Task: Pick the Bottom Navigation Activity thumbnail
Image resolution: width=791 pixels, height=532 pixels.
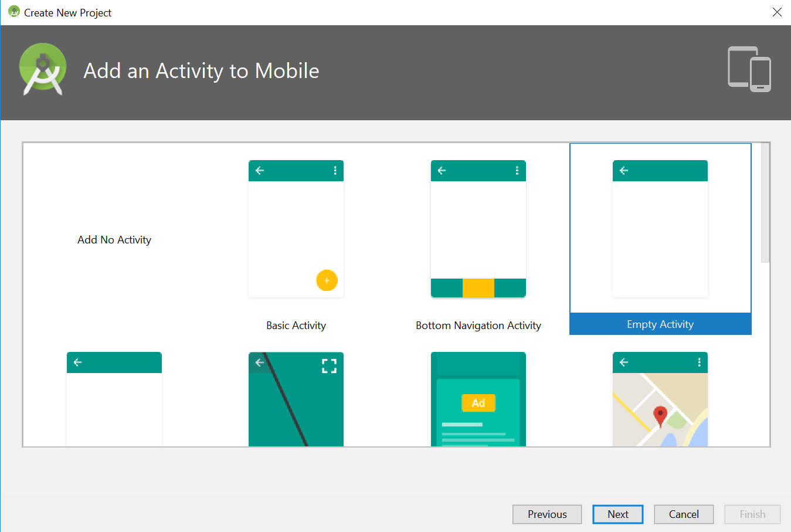Action: tap(478, 229)
